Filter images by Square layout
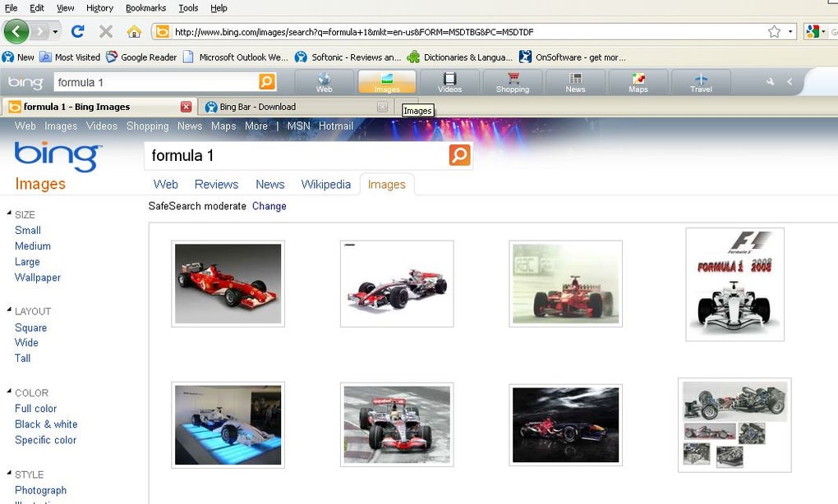The image size is (838, 504). pyautogui.click(x=31, y=328)
